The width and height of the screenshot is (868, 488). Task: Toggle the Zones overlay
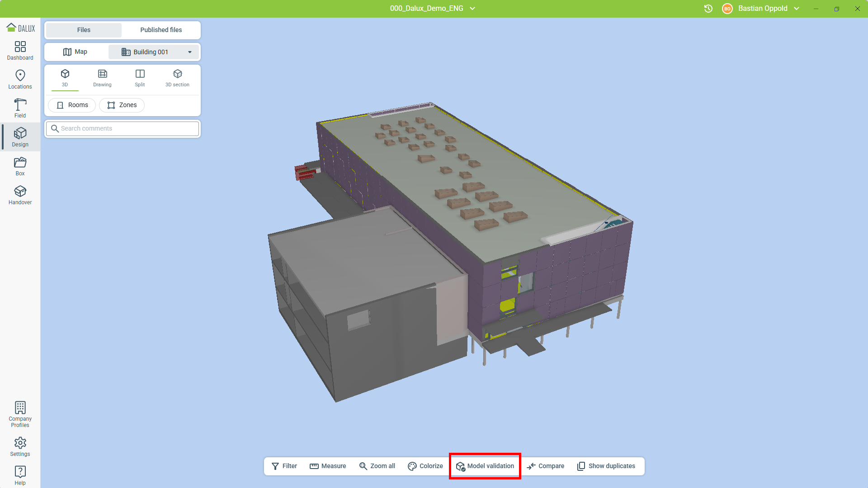(122, 105)
